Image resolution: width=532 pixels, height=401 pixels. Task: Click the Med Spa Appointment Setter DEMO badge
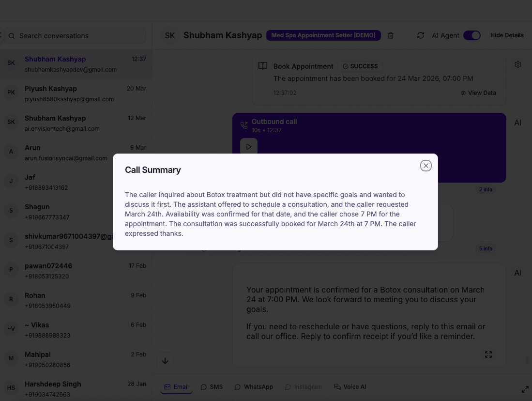click(323, 35)
